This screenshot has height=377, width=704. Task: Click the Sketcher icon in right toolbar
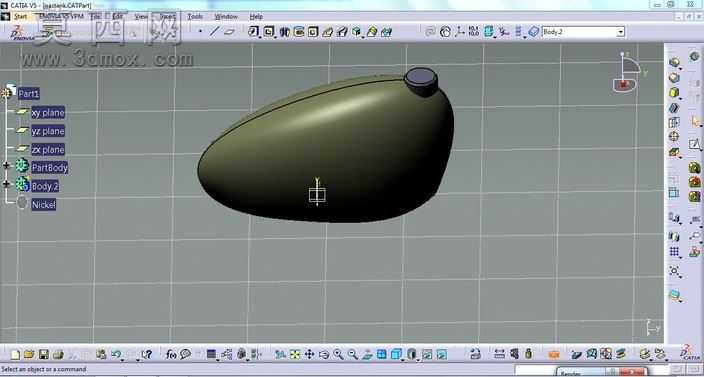point(694,144)
